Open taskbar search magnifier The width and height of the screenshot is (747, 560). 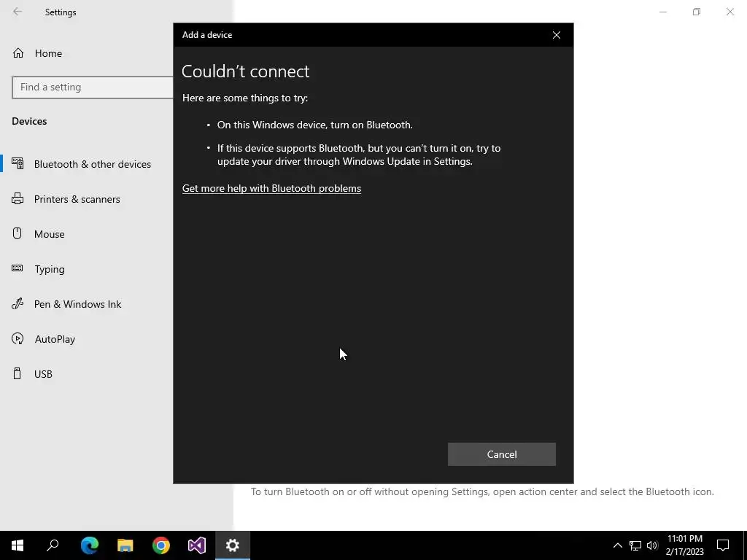53,545
